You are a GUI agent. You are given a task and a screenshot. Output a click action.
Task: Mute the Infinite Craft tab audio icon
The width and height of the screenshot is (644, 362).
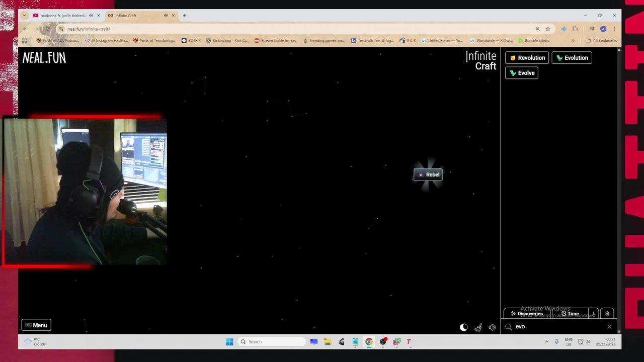[x=166, y=16]
